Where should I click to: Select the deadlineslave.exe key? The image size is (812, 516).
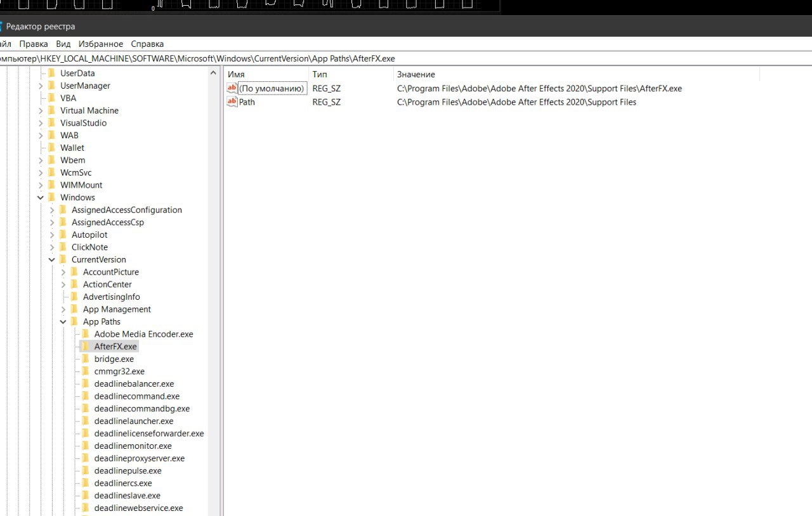coord(127,496)
